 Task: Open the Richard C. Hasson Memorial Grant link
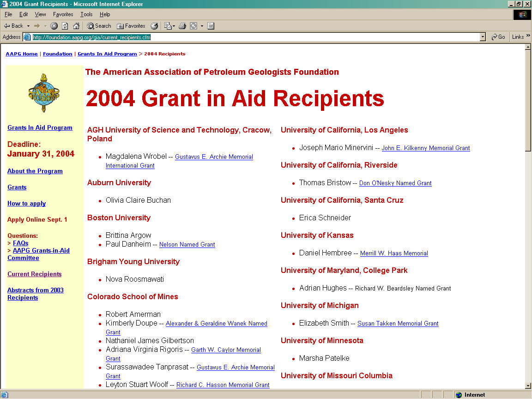(223, 385)
